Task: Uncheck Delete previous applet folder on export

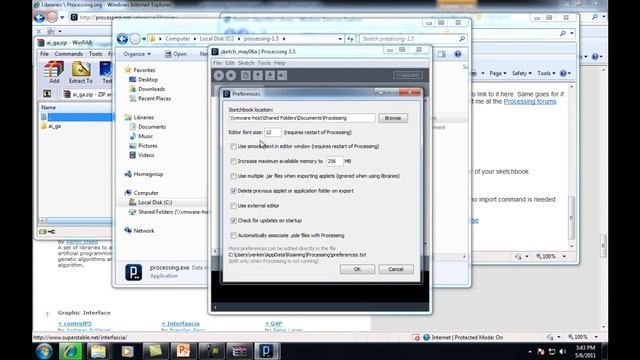Action: click(x=233, y=191)
